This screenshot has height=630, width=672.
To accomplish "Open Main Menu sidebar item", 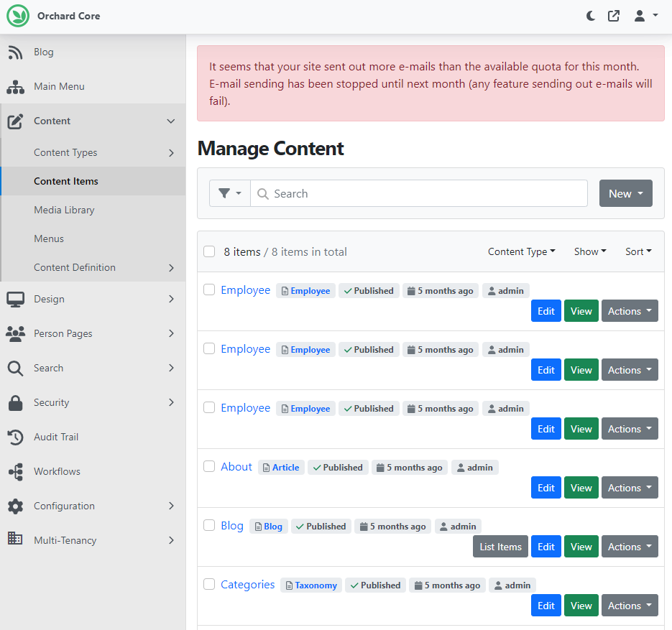I will pyautogui.click(x=93, y=86).
